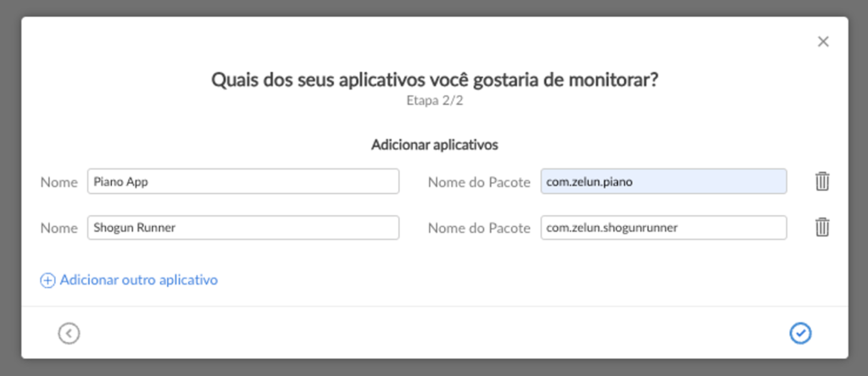Click the 'com.zelun.shogunrunner' package field

[x=663, y=227]
